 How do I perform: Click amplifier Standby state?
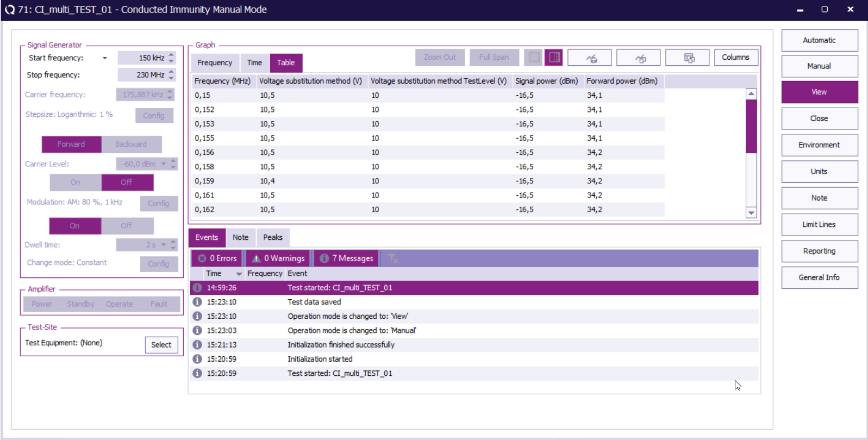80,304
